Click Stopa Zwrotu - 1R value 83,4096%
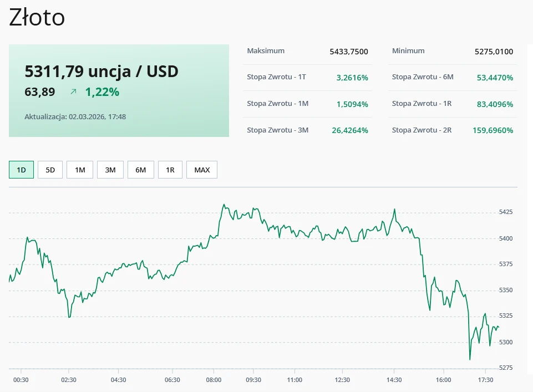 click(495, 104)
